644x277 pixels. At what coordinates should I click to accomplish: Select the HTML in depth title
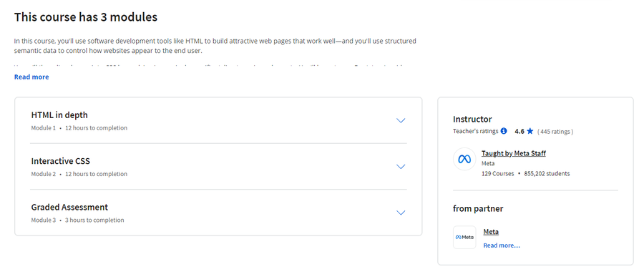59,115
